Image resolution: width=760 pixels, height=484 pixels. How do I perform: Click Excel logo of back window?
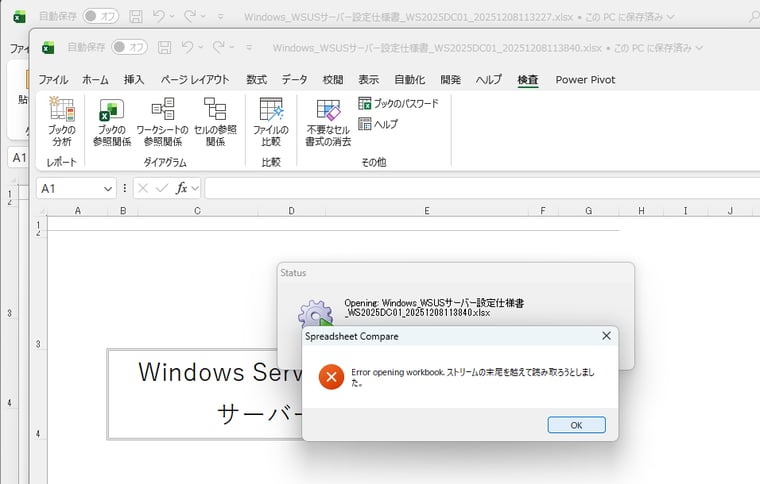(x=19, y=16)
